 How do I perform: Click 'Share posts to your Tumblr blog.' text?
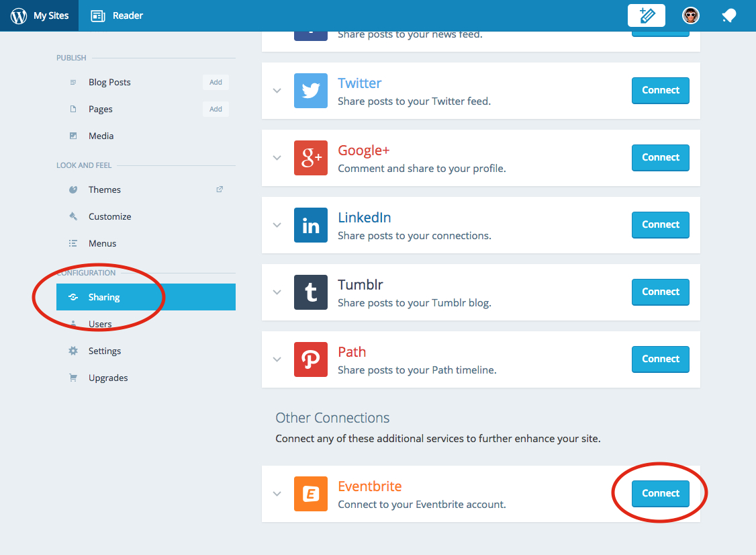(415, 302)
